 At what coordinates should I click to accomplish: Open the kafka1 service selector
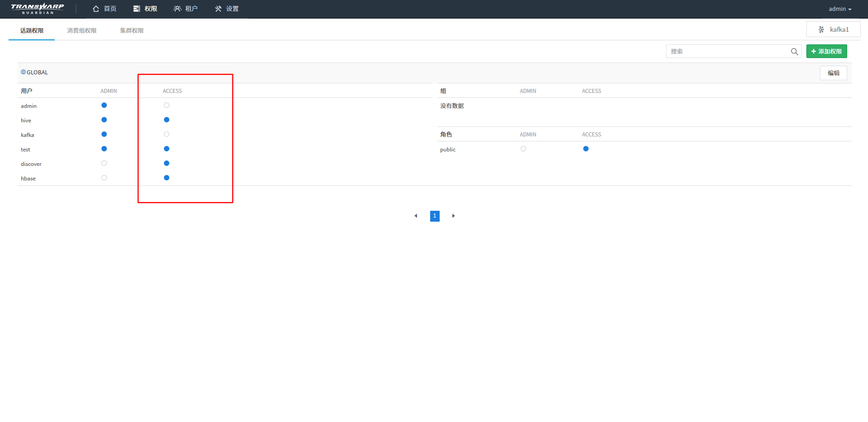pyautogui.click(x=833, y=29)
